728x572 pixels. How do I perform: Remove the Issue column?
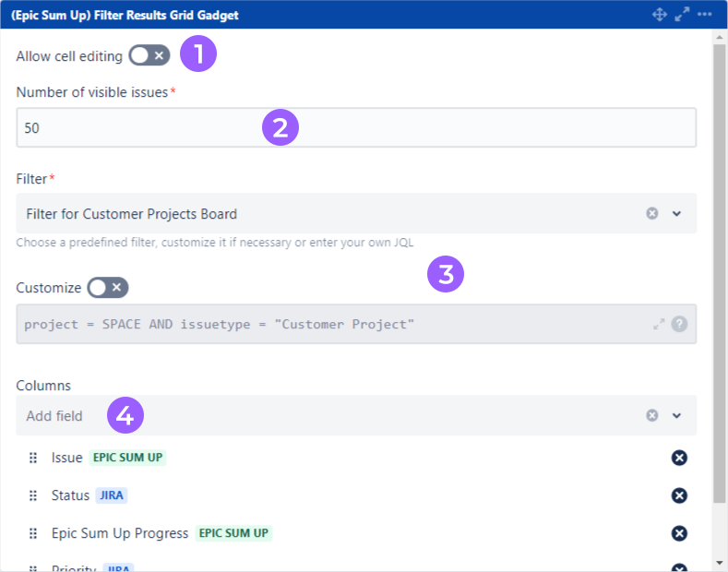[x=679, y=458]
